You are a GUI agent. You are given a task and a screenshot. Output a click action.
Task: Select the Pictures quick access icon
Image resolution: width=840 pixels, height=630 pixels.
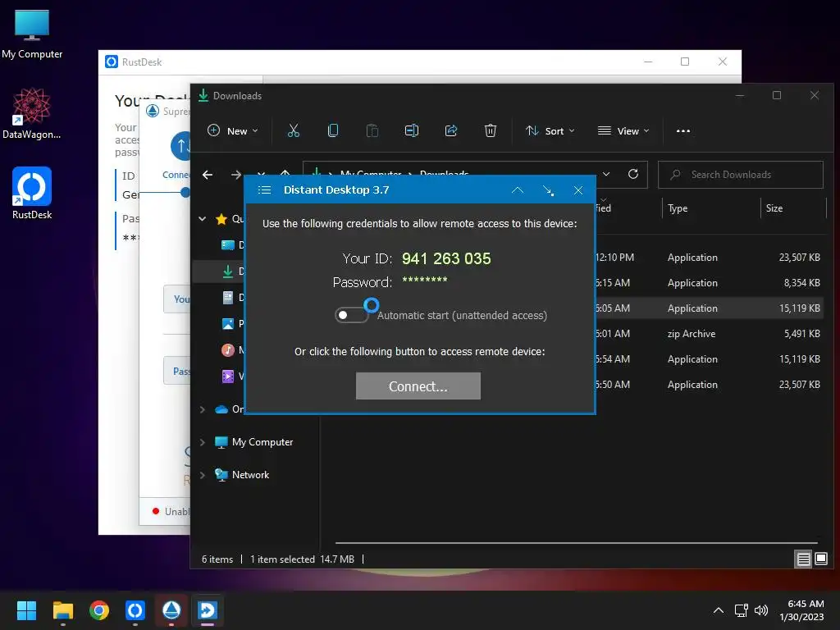point(228,323)
